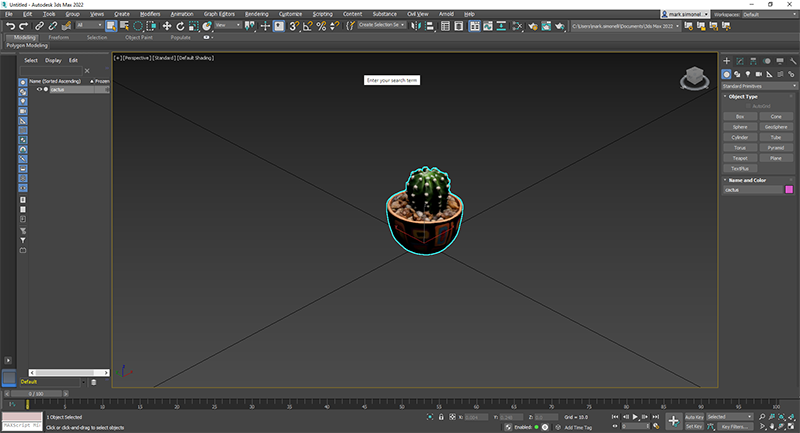Toggle the selection lock padlock icon

point(441,417)
